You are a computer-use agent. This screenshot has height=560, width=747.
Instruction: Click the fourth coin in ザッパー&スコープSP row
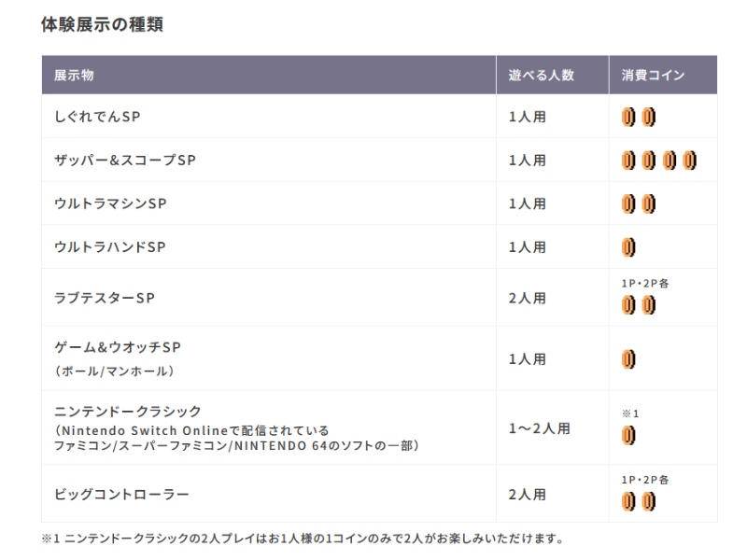690,161
